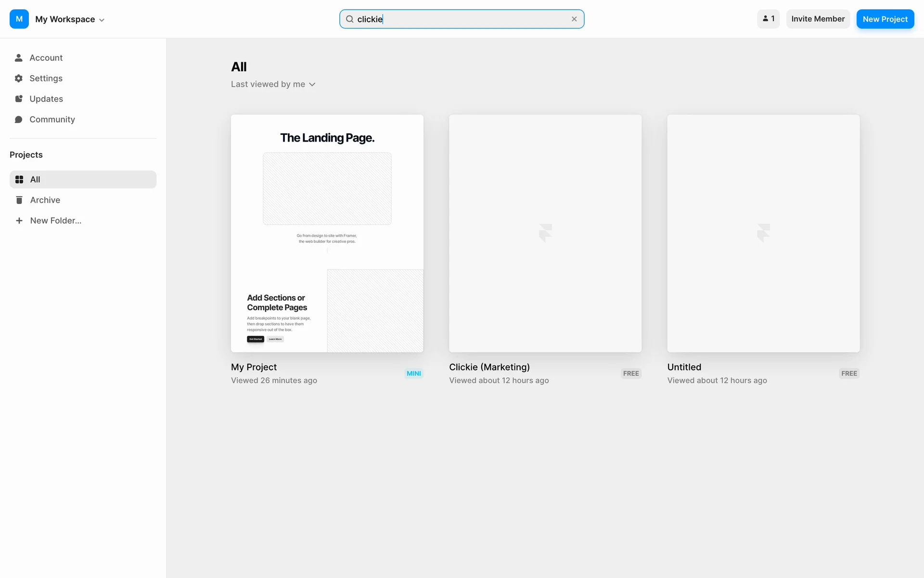Click the All projects grid icon

pos(19,180)
